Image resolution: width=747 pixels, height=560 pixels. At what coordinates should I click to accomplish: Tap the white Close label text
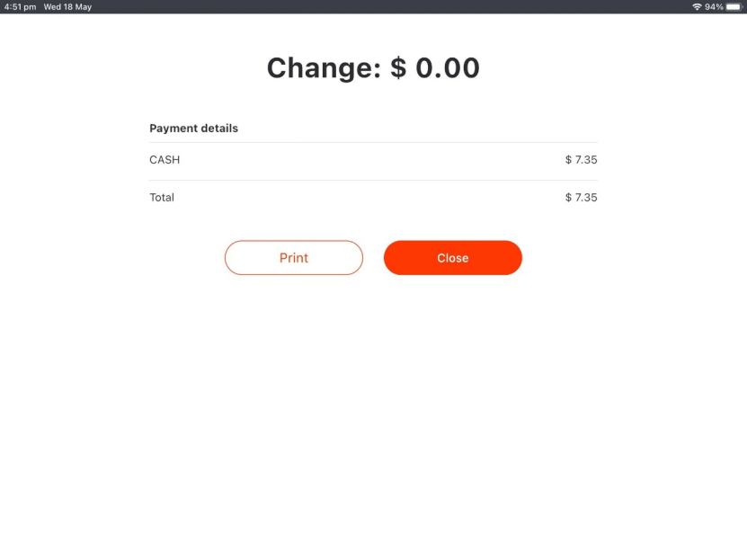(452, 258)
